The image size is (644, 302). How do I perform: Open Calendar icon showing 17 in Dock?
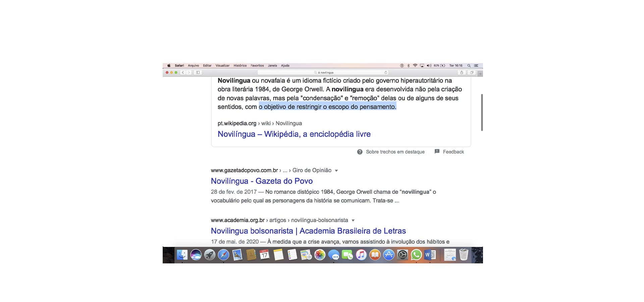click(x=265, y=255)
